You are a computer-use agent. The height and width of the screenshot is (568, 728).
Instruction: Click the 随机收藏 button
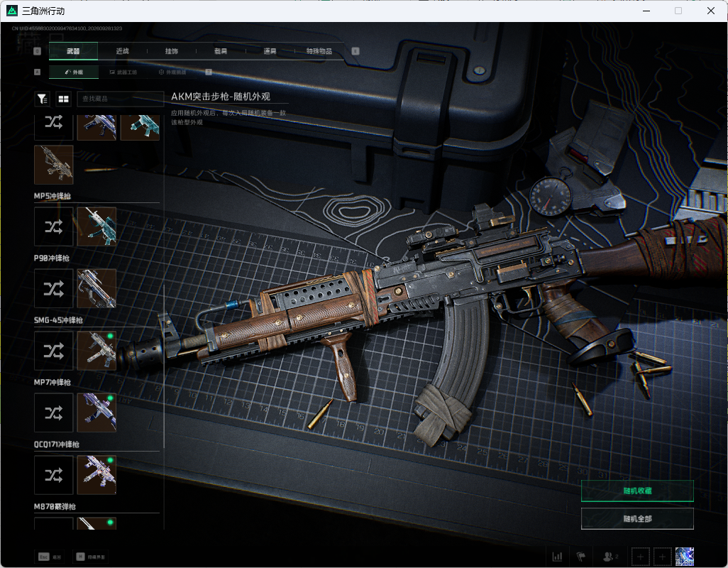click(x=637, y=491)
